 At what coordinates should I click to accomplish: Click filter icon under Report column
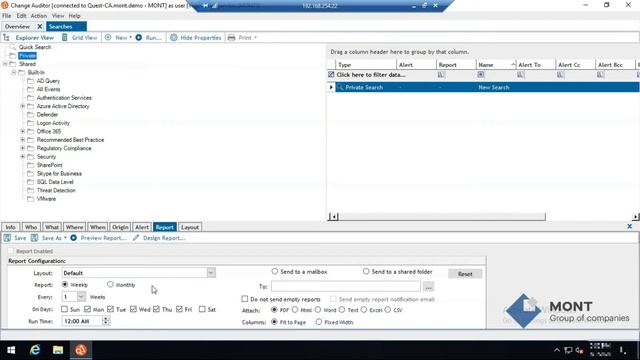click(441, 75)
